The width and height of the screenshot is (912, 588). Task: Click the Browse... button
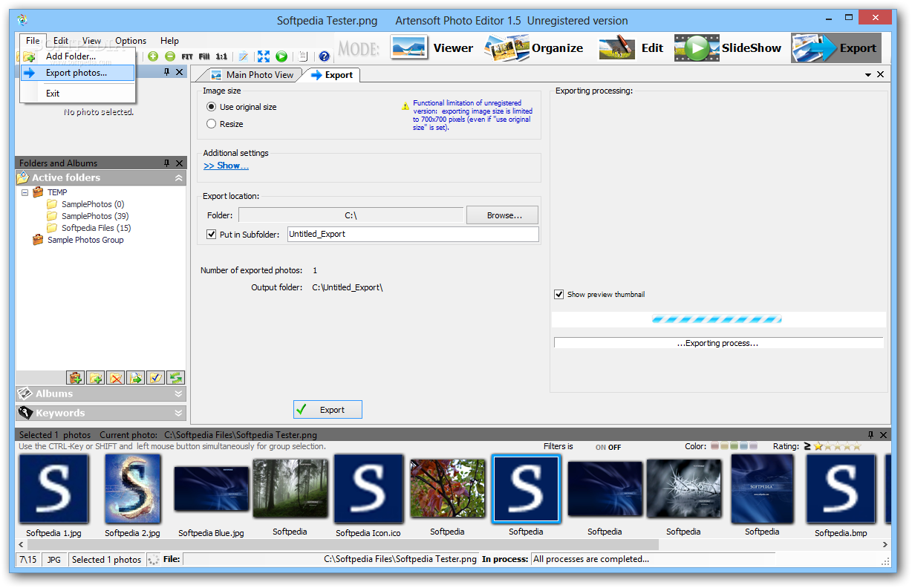[502, 215]
